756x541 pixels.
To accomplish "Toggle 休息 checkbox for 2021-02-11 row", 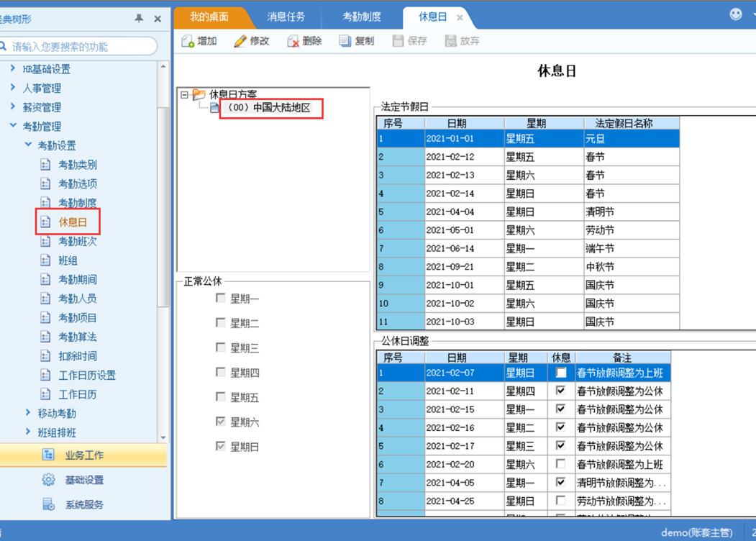I will click(561, 391).
